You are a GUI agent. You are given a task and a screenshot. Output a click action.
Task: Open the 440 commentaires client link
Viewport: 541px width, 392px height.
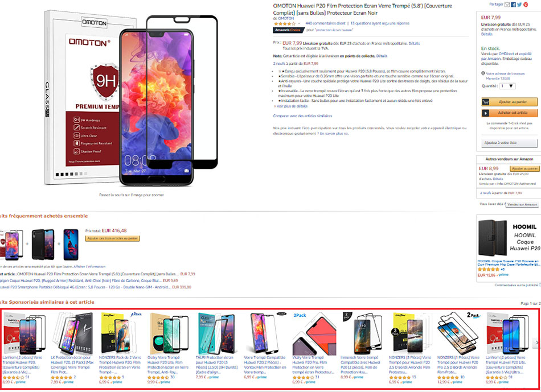pyautogui.click(x=325, y=23)
